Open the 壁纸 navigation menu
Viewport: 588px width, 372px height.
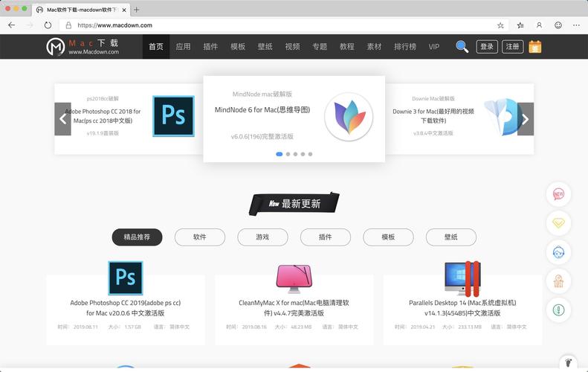click(265, 47)
